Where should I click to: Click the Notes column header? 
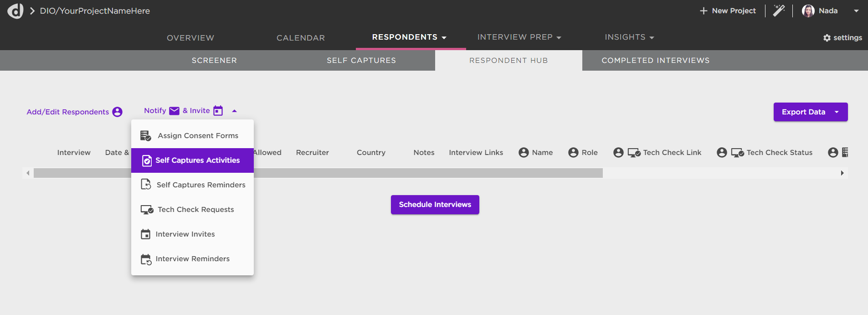click(x=424, y=153)
